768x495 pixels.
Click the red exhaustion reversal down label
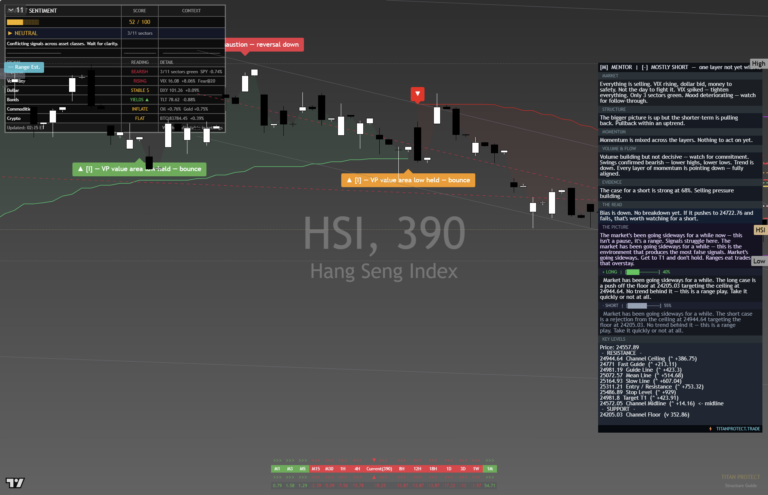(x=264, y=45)
